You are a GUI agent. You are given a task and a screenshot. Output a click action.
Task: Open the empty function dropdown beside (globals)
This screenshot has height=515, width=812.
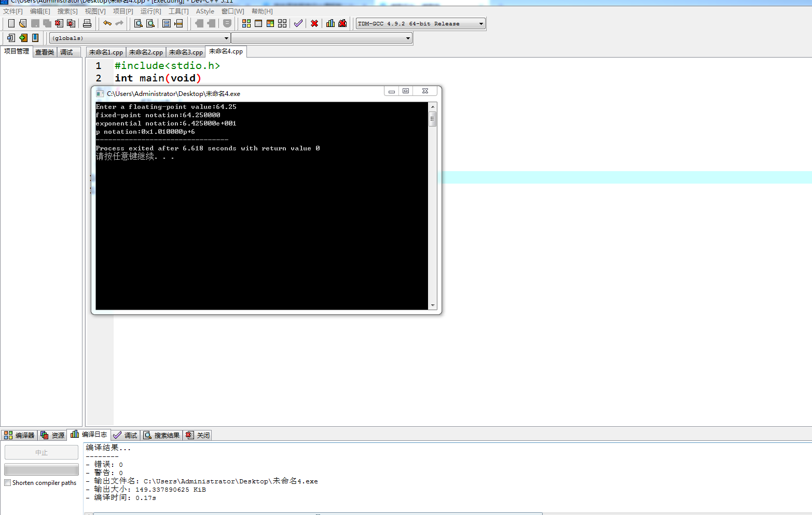322,38
